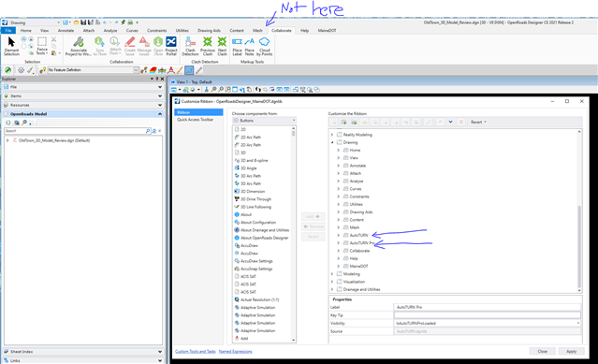Switch to Drawing Aids ribbon tab
The image size is (598, 364).
209,31
